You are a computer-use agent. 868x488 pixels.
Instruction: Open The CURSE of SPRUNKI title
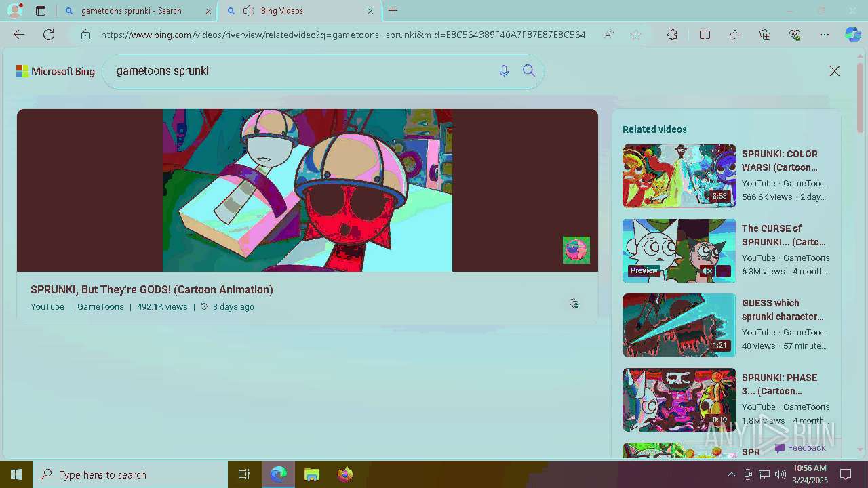click(x=784, y=235)
